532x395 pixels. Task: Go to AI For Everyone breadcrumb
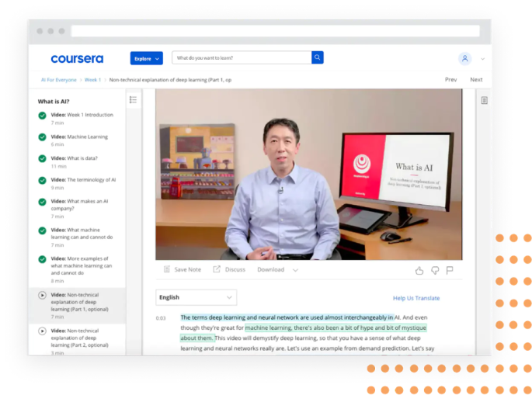(x=59, y=80)
